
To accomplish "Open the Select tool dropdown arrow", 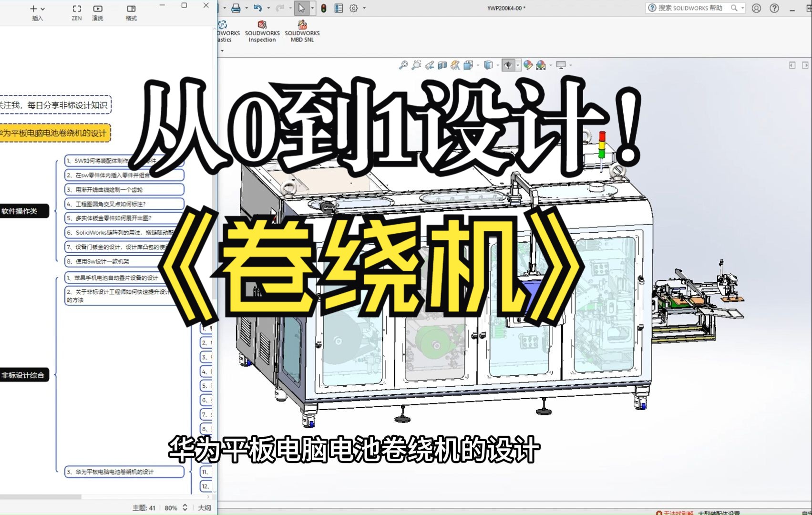I will pyautogui.click(x=312, y=8).
